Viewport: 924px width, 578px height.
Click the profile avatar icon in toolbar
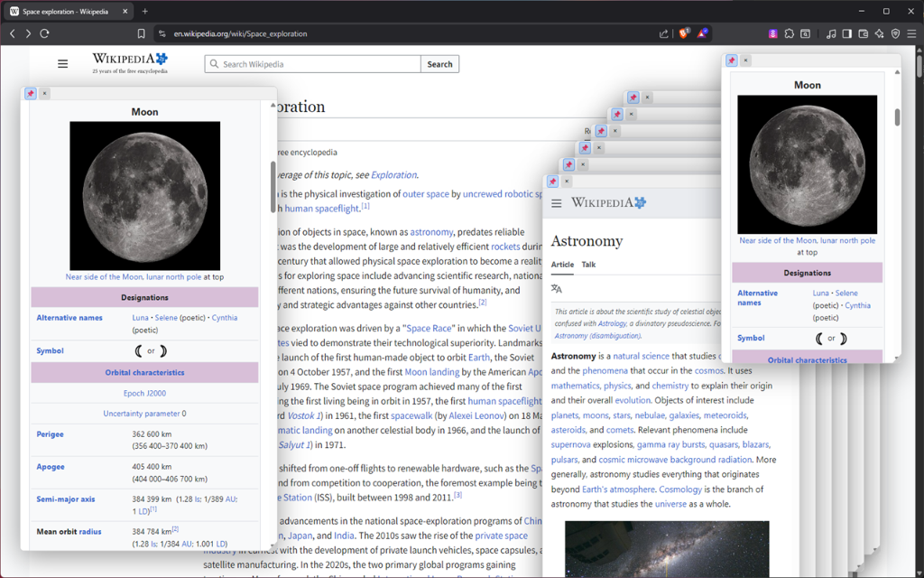tap(772, 33)
